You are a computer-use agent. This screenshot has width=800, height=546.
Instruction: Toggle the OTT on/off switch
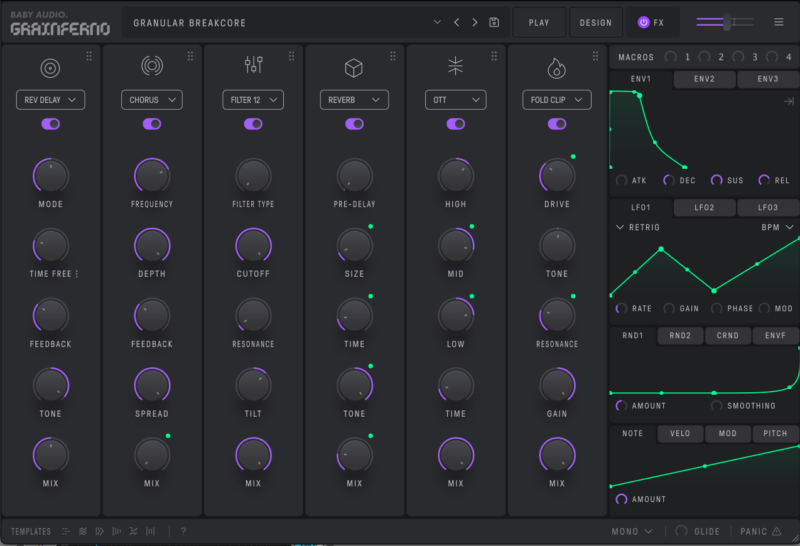pos(456,124)
